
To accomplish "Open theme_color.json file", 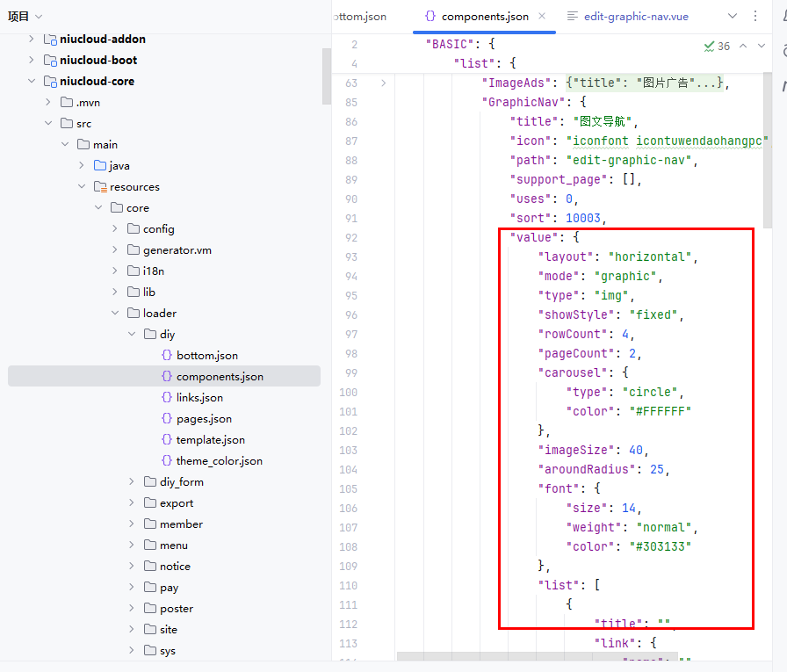I will 219,461.
